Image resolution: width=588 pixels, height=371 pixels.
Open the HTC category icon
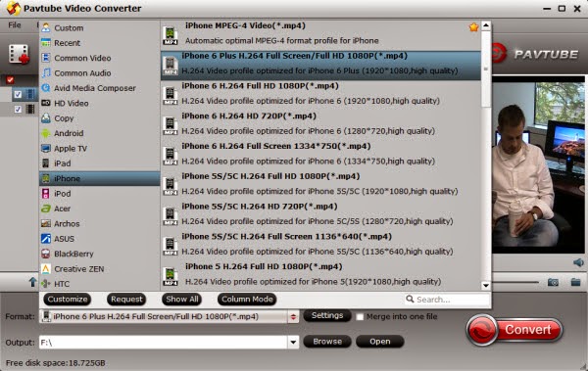click(x=46, y=284)
